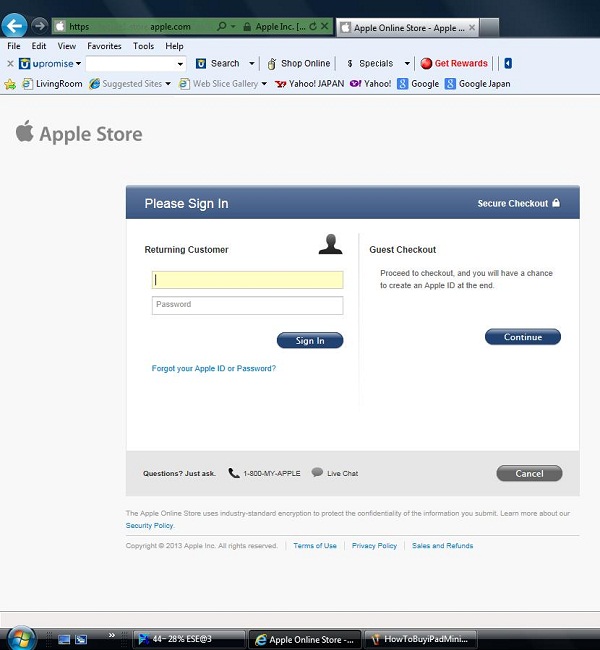This screenshot has width=600, height=650.
Task: Click the Returning Customer person icon
Action: 330,244
